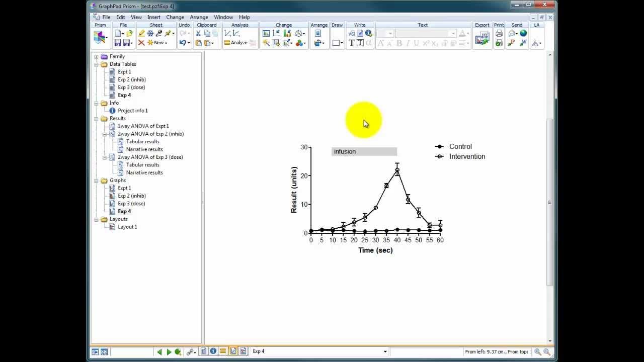Screen dimensions: 644x362
Task: Collapse the Data Tables folder
Action: [97, 64]
